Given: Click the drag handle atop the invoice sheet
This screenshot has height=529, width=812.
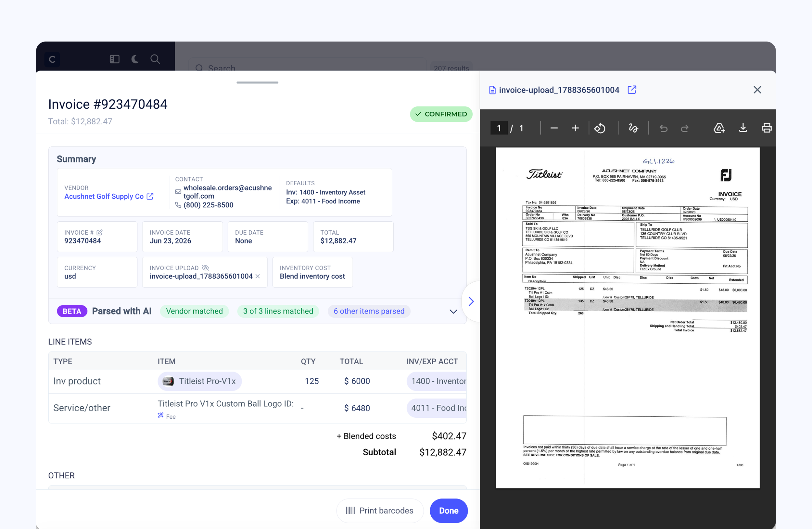Looking at the screenshot, I should click(x=257, y=82).
